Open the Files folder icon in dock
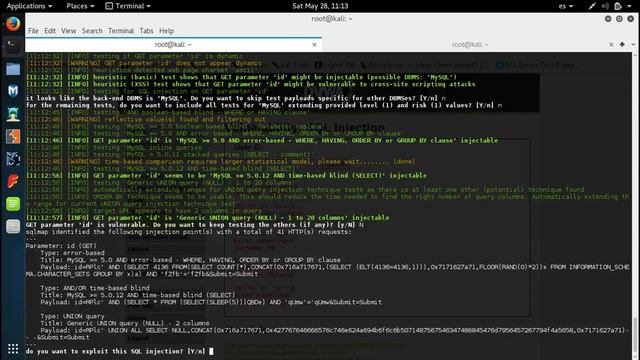Screen dimensions: 640x360 pos(13,69)
